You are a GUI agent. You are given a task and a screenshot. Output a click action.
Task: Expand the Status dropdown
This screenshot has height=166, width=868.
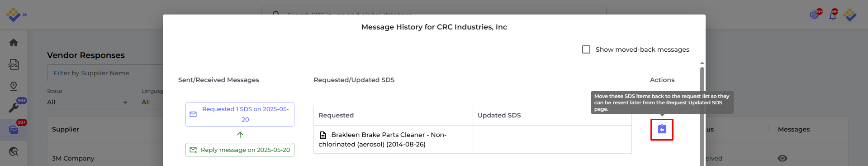click(89, 103)
